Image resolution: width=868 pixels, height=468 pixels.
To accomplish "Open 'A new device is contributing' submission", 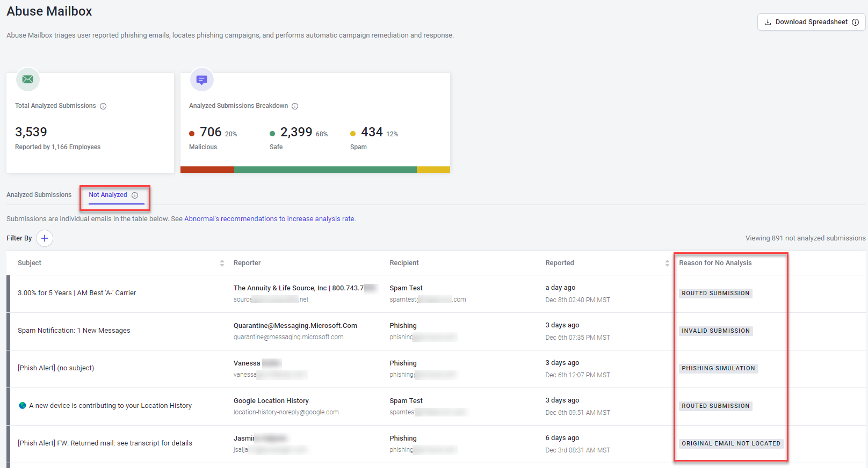I will click(x=110, y=406).
